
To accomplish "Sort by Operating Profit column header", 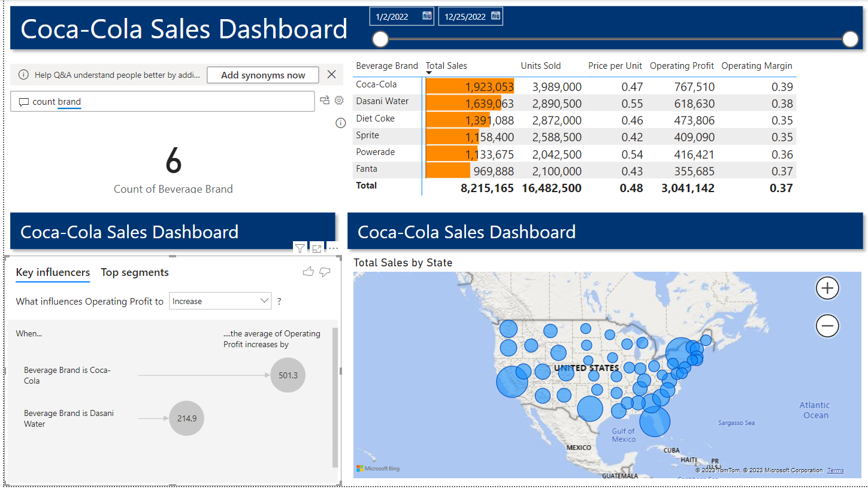I will pos(682,66).
